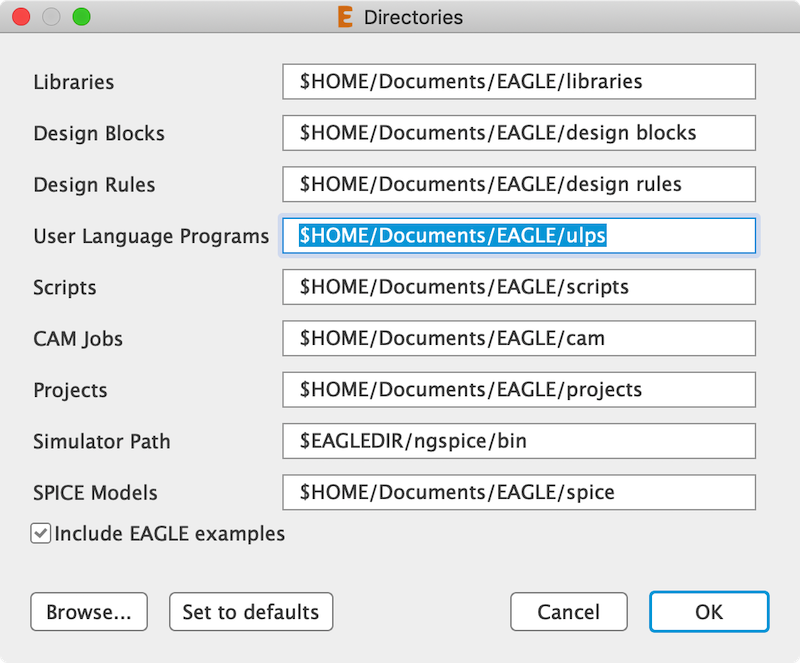This screenshot has height=663, width=800.
Task: Click the EAGLE logo icon in the title bar
Action: [x=345, y=17]
